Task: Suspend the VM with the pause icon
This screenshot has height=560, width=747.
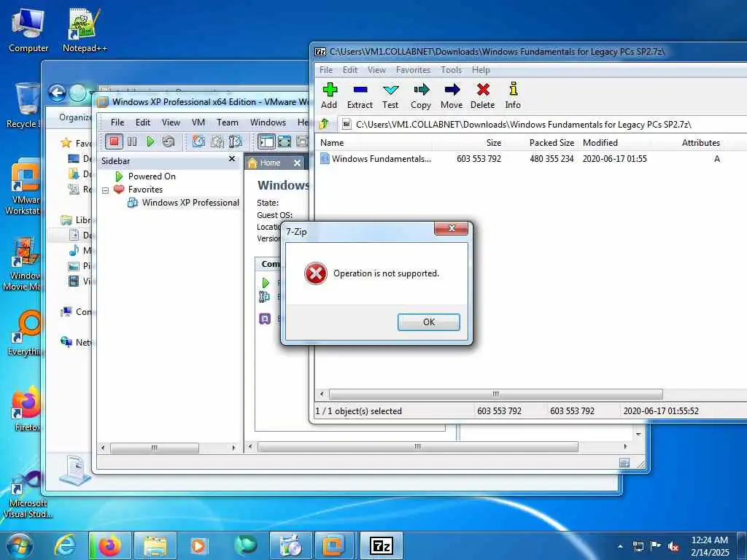Action: [x=132, y=141]
